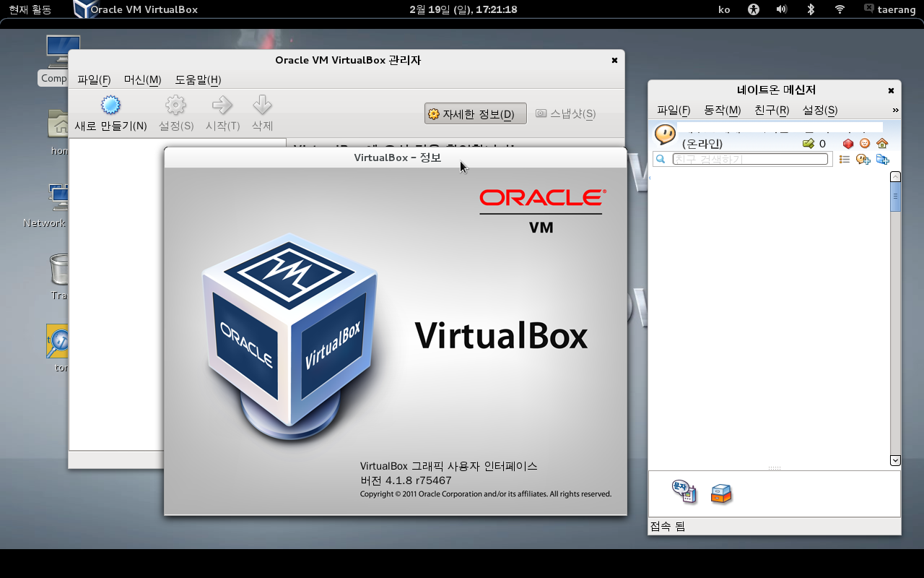Click the 접속 됨 status text
The width and height of the screenshot is (924, 578).
click(x=668, y=527)
